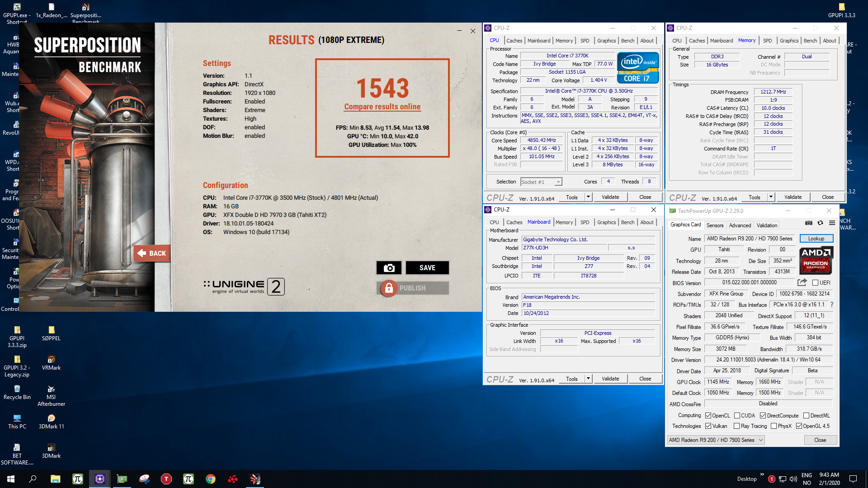Open the action center notifications icon

coord(853,479)
